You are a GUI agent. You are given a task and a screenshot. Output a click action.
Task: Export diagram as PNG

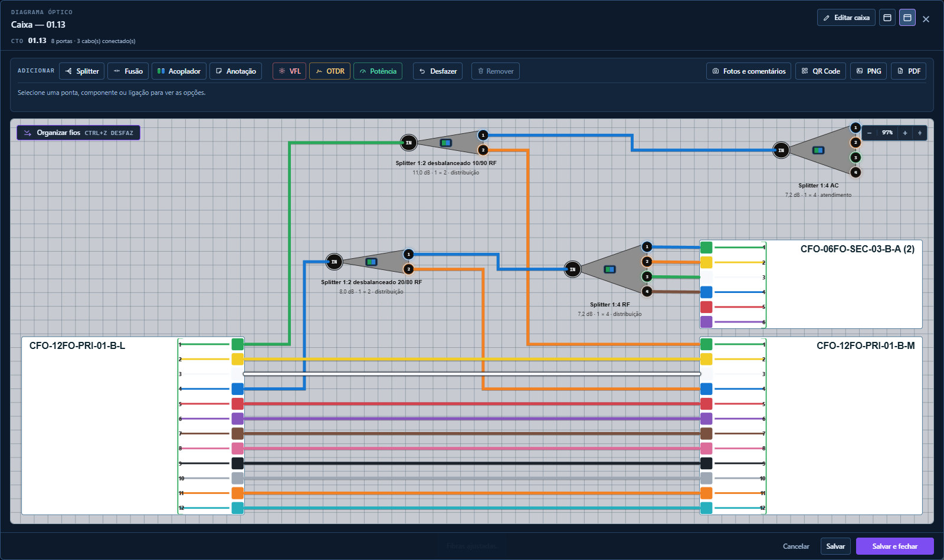pyautogui.click(x=868, y=71)
